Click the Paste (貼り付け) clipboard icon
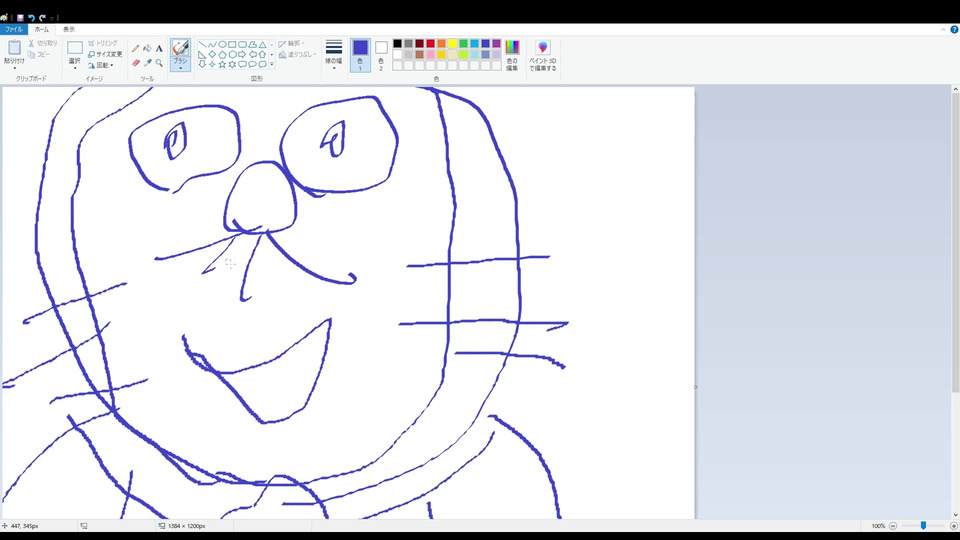 click(x=14, y=47)
